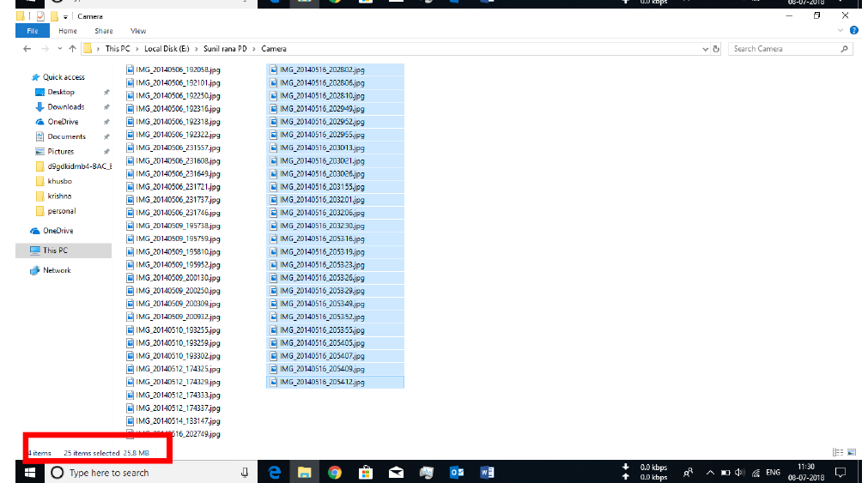
Task: Unpin Desktop via its pin icon
Action: click(106, 93)
